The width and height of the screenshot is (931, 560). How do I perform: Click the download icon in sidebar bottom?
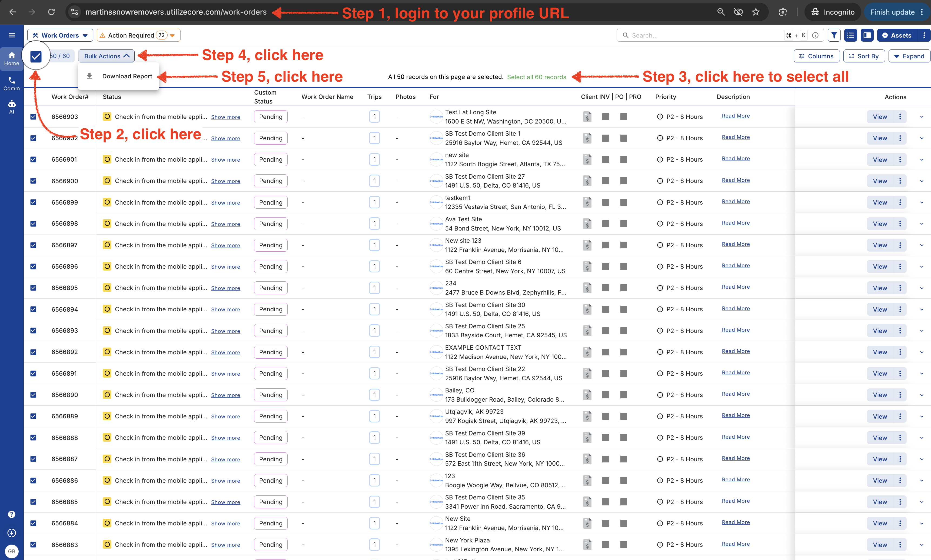click(x=12, y=533)
